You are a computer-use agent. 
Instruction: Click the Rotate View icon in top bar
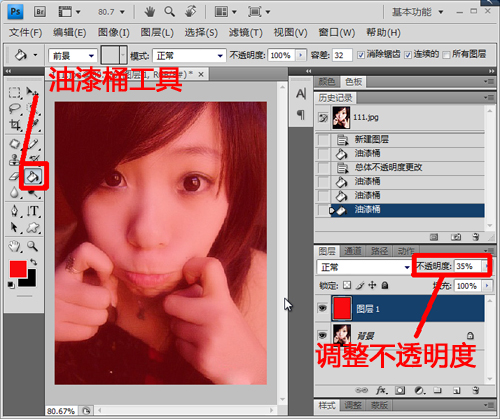click(x=190, y=12)
